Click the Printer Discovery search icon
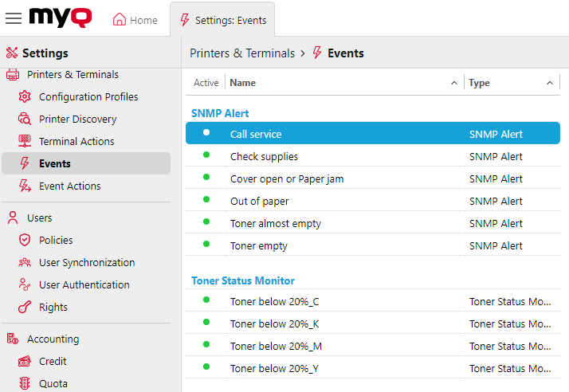Screen dimensions: 569x392 pos(24,120)
